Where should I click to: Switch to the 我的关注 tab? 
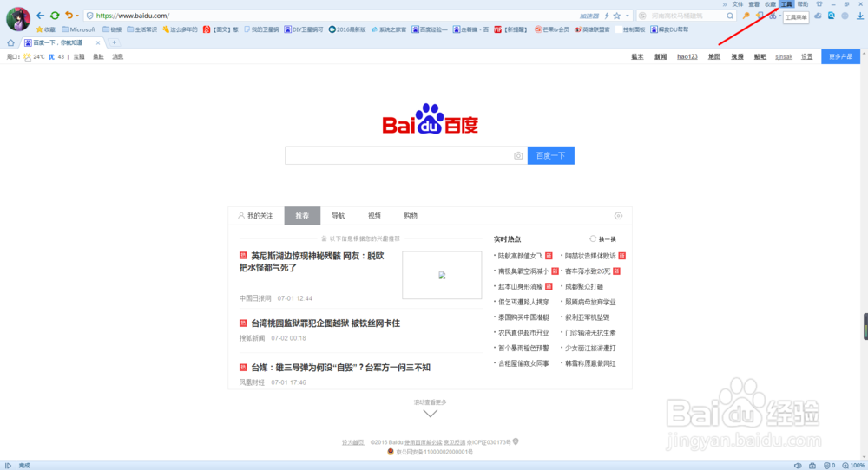[x=256, y=216]
